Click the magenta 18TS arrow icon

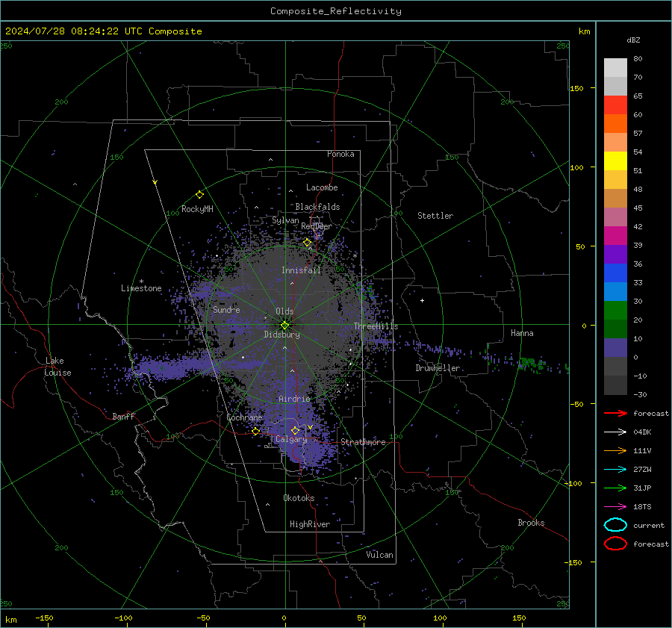615,507
